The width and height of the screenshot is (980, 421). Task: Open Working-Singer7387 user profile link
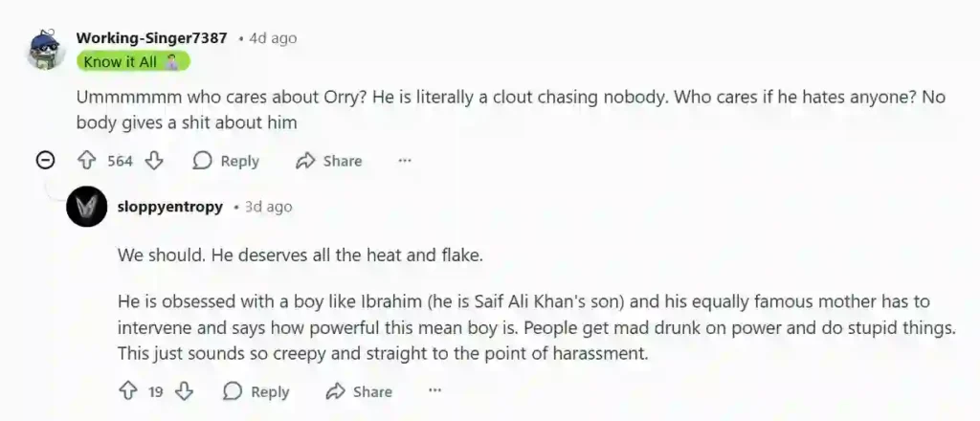(x=151, y=38)
